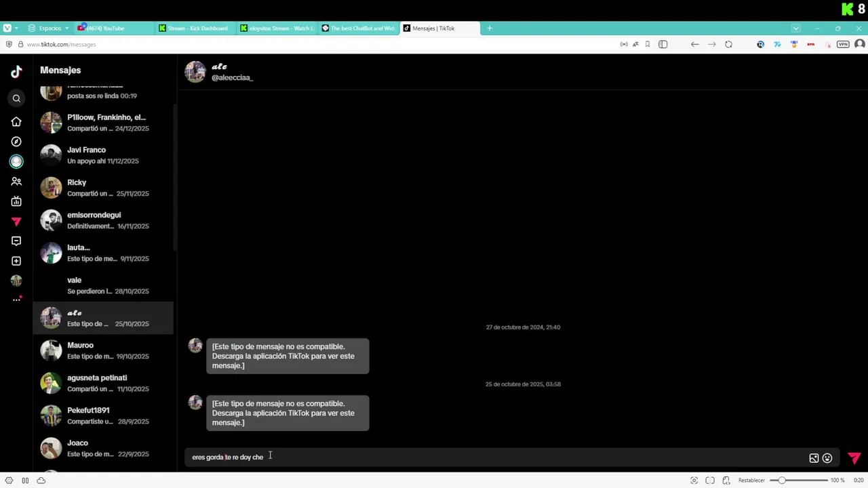Open the Activity inbox icon in sidebar
The image size is (868, 488).
tap(16, 241)
